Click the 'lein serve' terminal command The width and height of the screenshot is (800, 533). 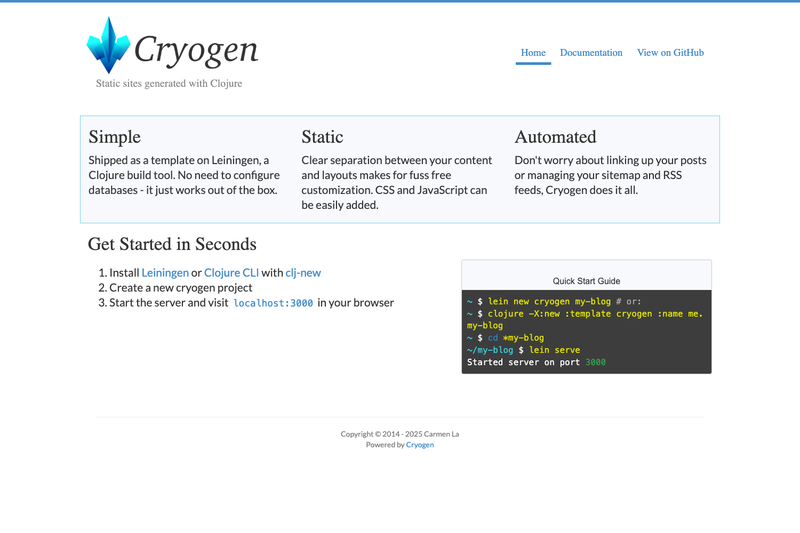[x=554, y=350]
